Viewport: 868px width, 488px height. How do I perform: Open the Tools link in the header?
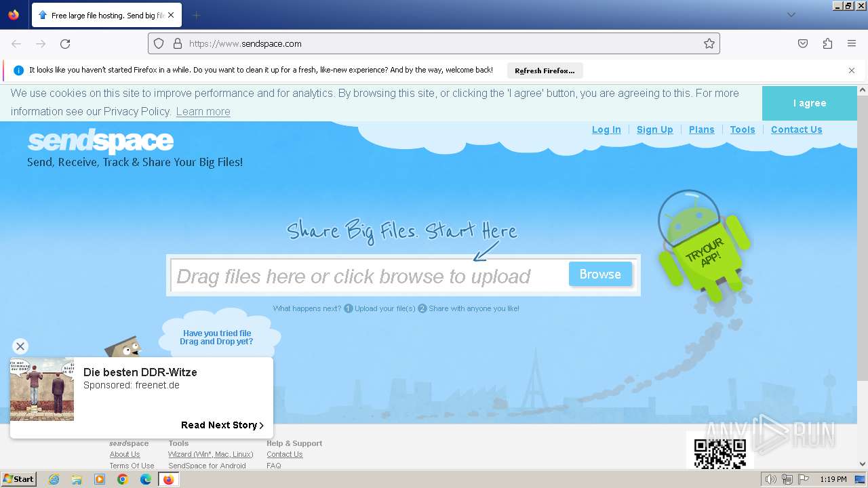(743, 129)
